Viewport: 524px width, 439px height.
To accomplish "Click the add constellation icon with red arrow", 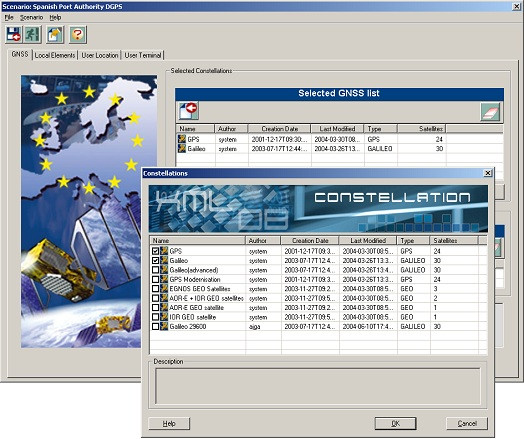I will (x=188, y=111).
